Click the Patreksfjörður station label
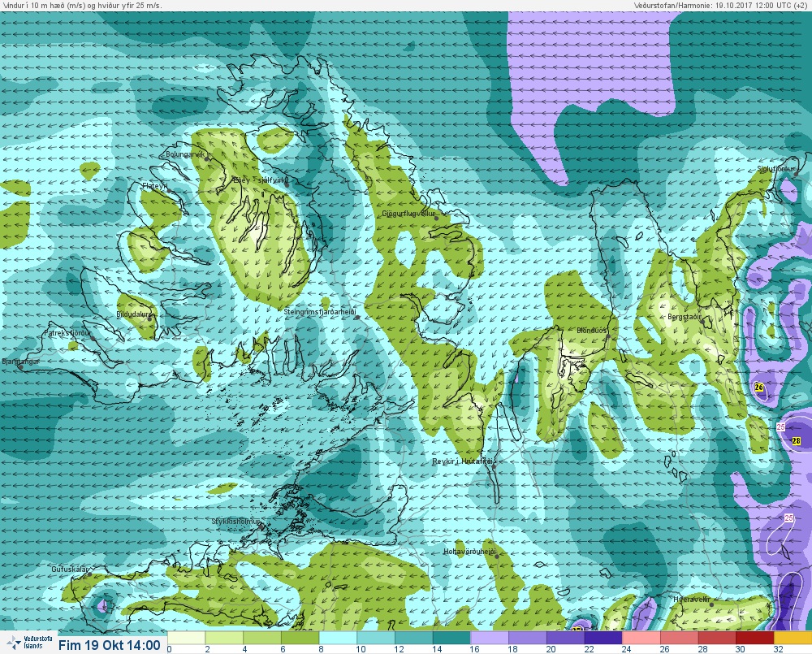Viewport: 812px width, 654px height. click(x=67, y=333)
